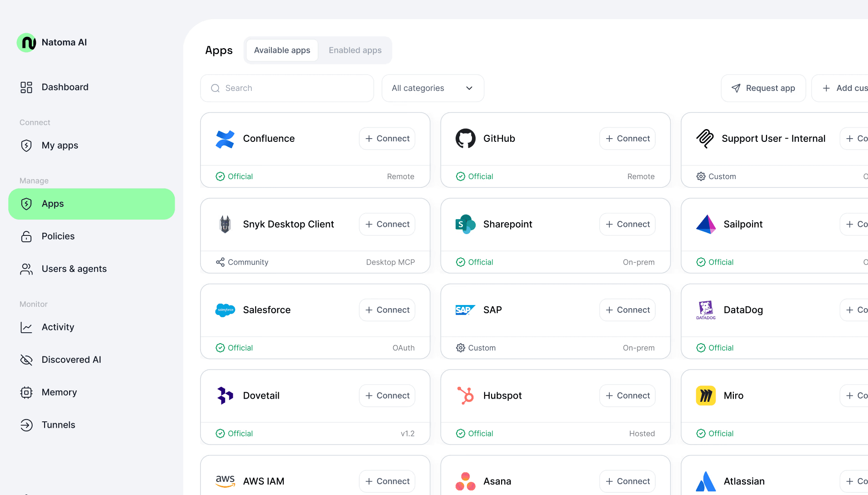Click the Community label on Snyk card

pos(242,262)
